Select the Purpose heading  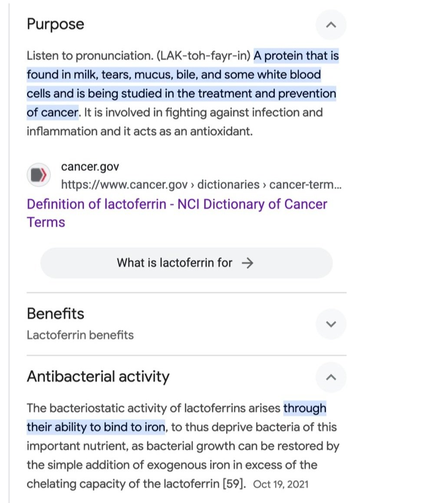[56, 24]
